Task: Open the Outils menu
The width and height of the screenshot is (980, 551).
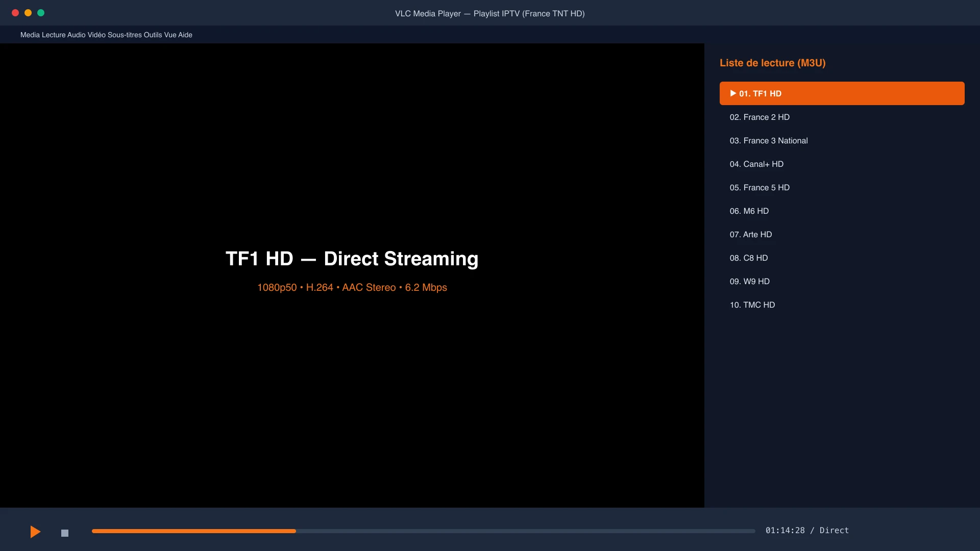Action: pyautogui.click(x=153, y=35)
